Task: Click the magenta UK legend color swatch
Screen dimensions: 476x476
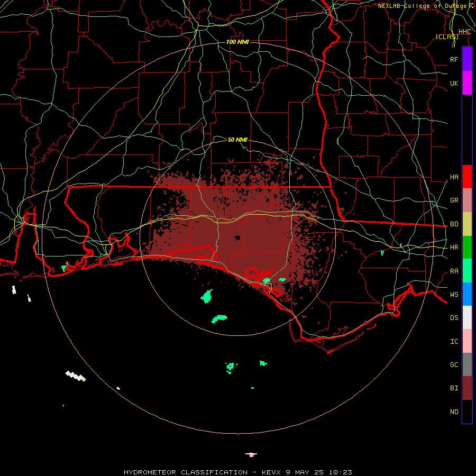Action: tap(467, 83)
